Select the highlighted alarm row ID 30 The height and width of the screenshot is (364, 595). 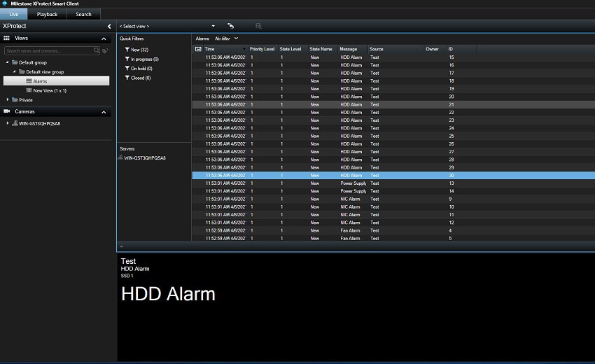(x=393, y=176)
